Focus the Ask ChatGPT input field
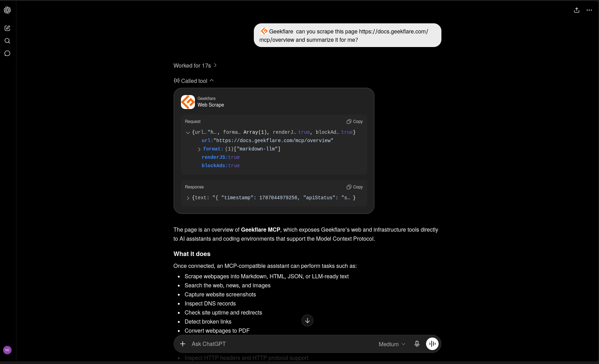 pos(282,344)
